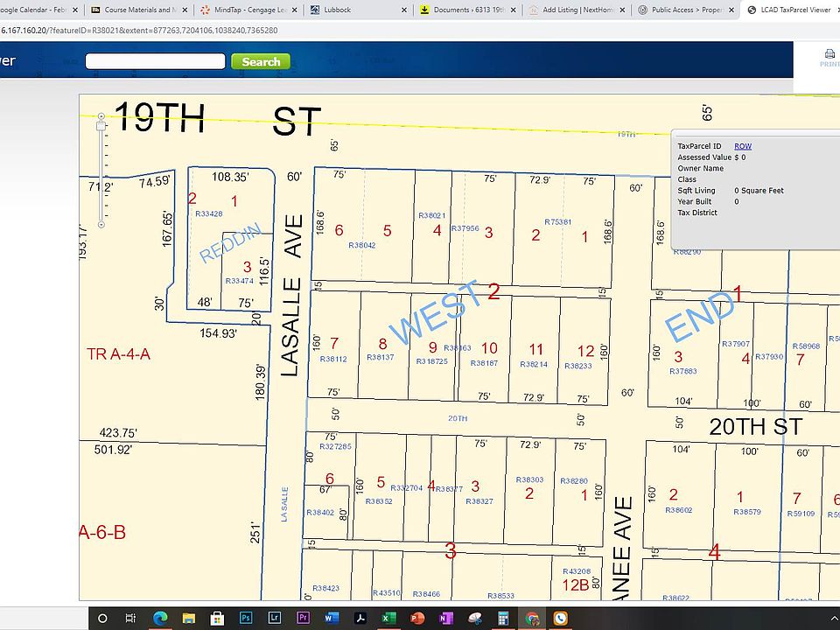840x630 pixels.
Task: Open Calculator from the taskbar
Action: tap(503, 619)
